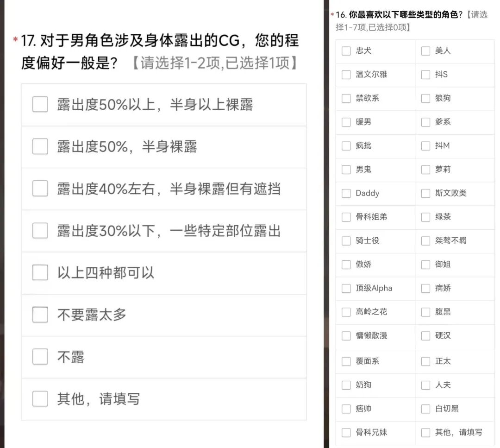Check the Daddy character type
The width and height of the screenshot is (500, 448).
point(346,193)
